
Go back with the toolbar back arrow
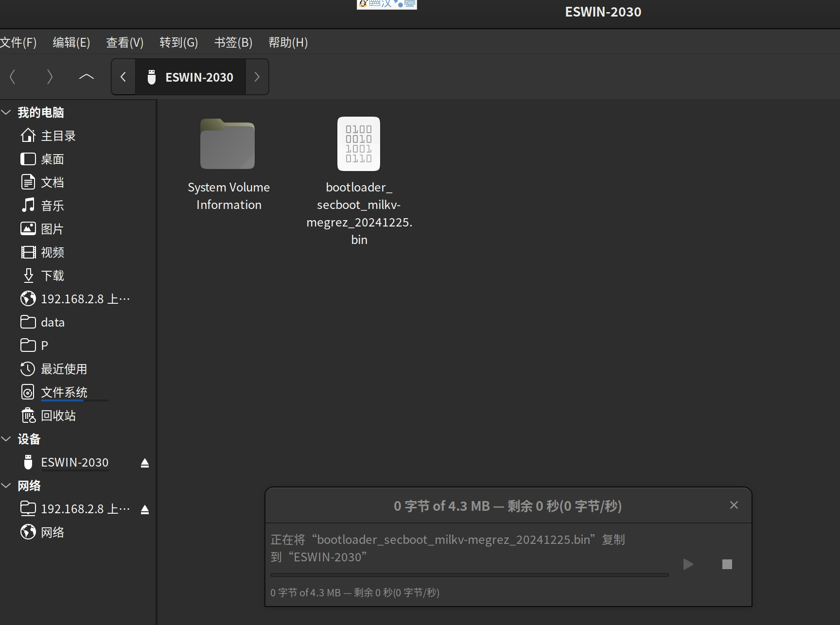[13, 77]
